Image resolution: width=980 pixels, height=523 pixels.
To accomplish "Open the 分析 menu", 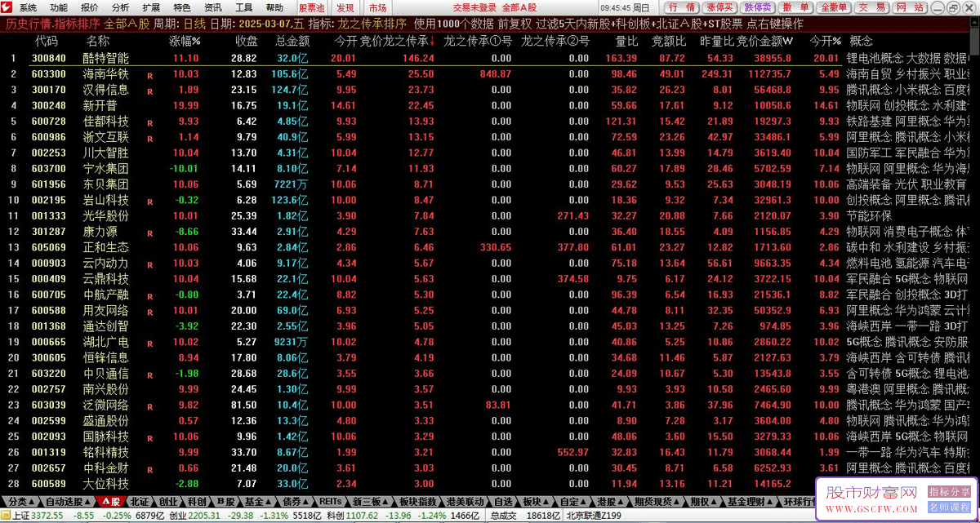I will coord(122,7).
